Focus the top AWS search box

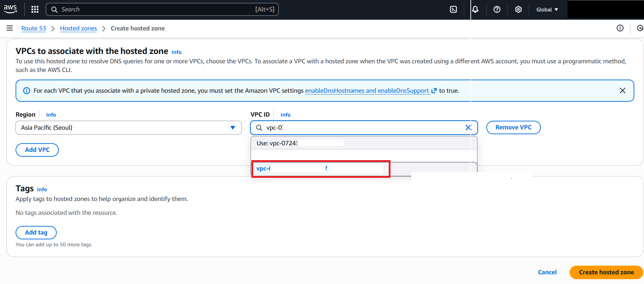(162, 9)
